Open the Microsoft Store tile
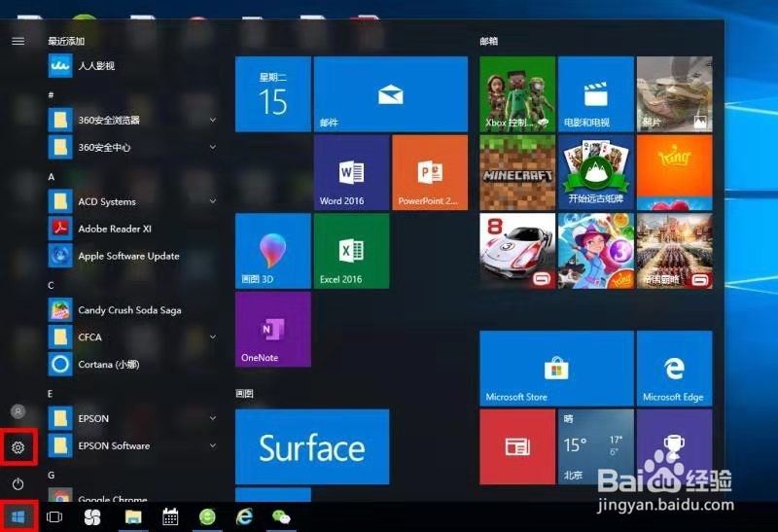This screenshot has height=532, width=778. pos(556,369)
